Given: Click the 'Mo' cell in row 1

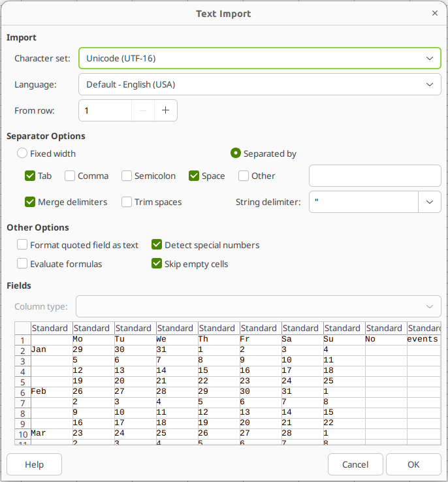Looking at the screenshot, I should [93, 340].
